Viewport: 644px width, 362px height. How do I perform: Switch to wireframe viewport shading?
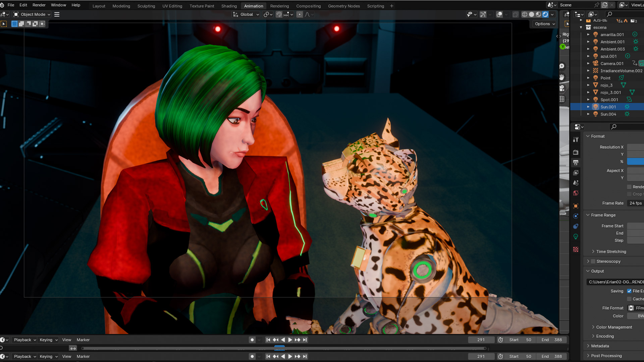525,14
